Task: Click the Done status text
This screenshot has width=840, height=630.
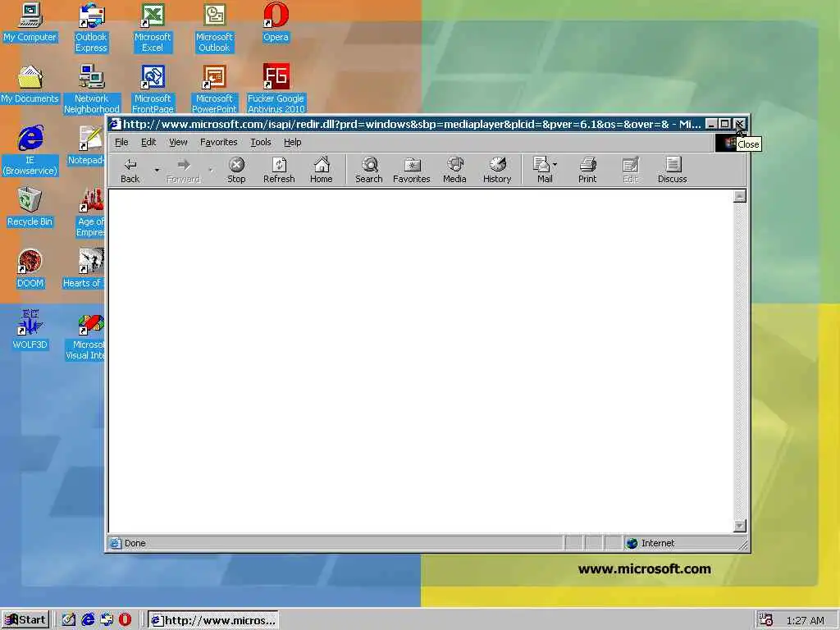Action: click(135, 543)
